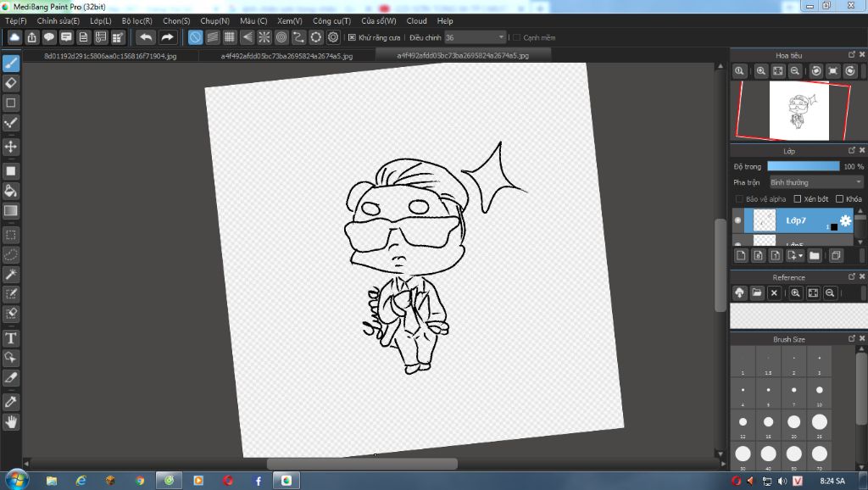Open snap settings gear icon
Image resolution: width=868 pixels, height=490 pixels.
pyautogui.click(x=332, y=37)
